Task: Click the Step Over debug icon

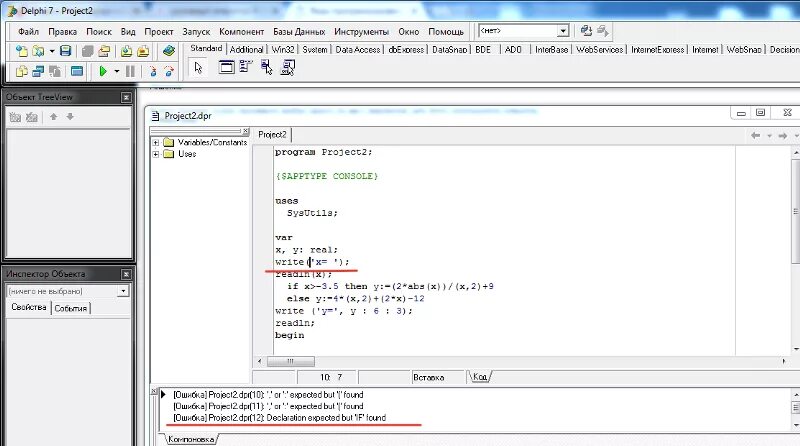Action: point(169,71)
